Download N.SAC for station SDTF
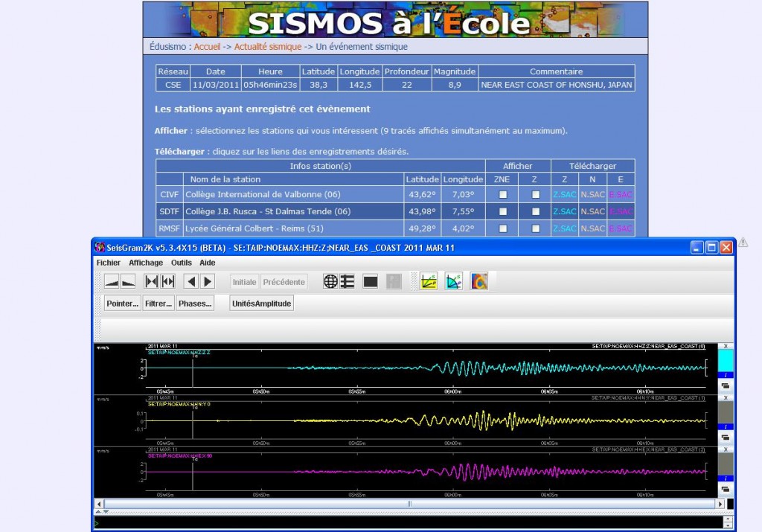This screenshot has width=762, height=532. (592, 212)
